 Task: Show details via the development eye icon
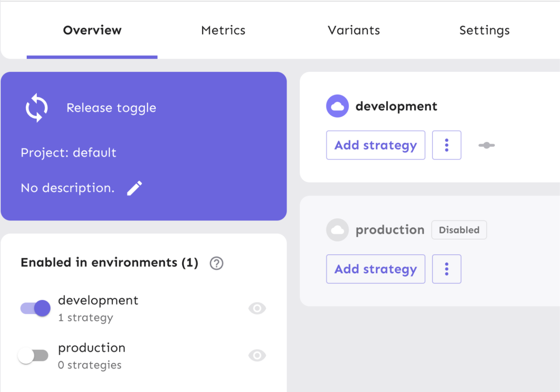(257, 308)
